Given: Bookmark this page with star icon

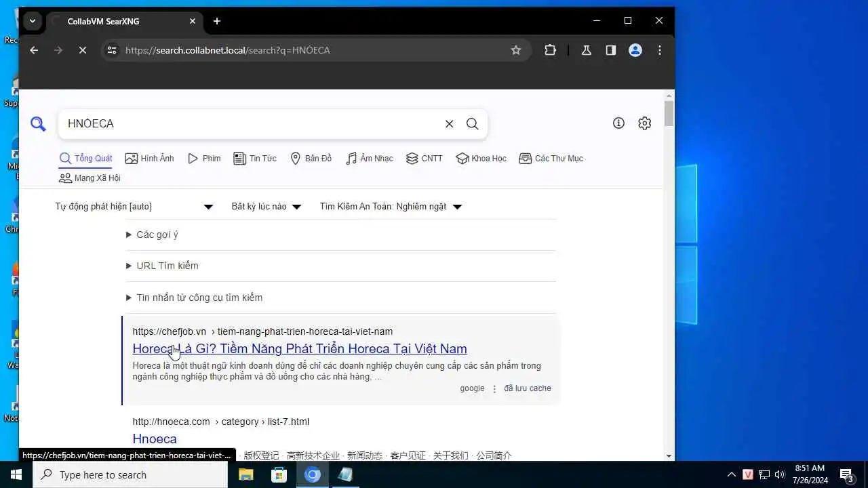Looking at the screenshot, I should click(x=516, y=50).
